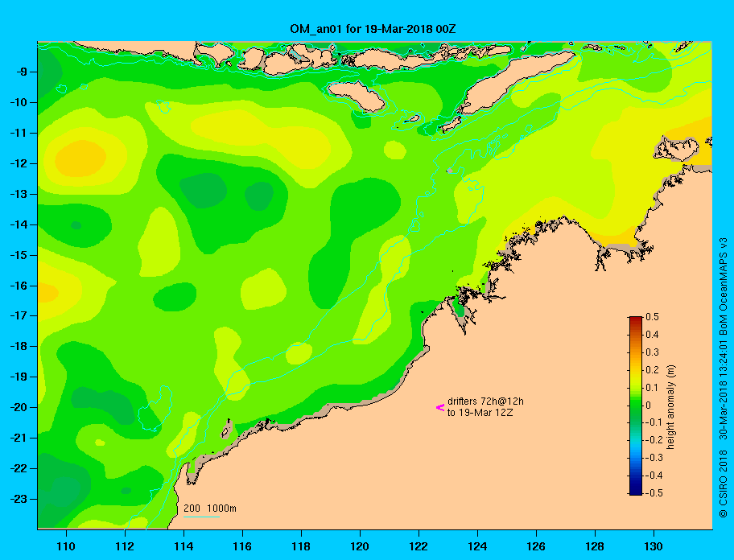The width and height of the screenshot is (734, 560).
Task: Click the latitude axis label "-18"
Action: (19, 346)
